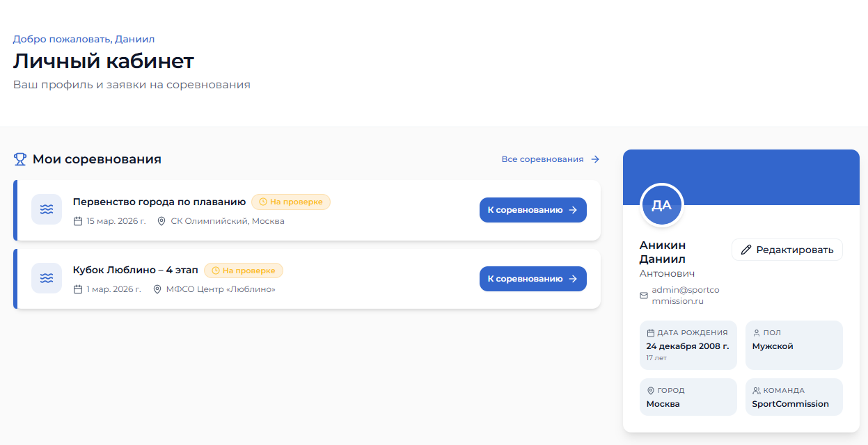868x445 pixels.
Task: Click the calendar icon next to 1 мар. 2026
Action: click(x=78, y=289)
